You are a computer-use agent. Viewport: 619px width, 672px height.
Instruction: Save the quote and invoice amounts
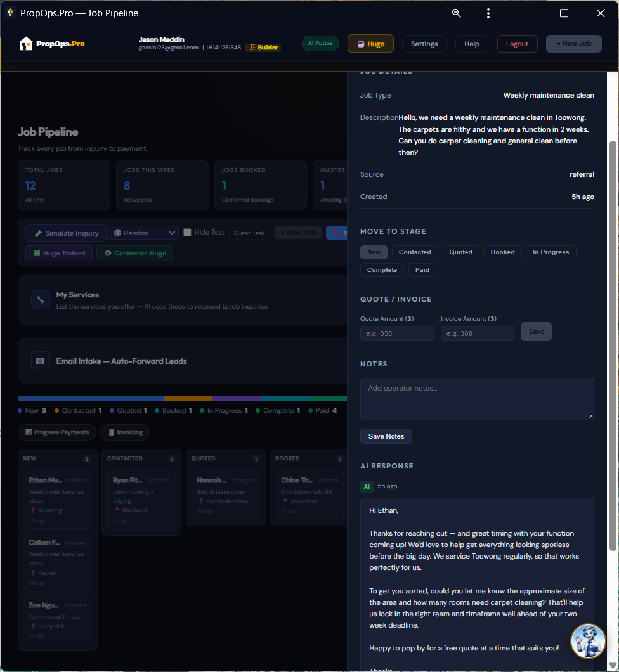click(537, 332)
